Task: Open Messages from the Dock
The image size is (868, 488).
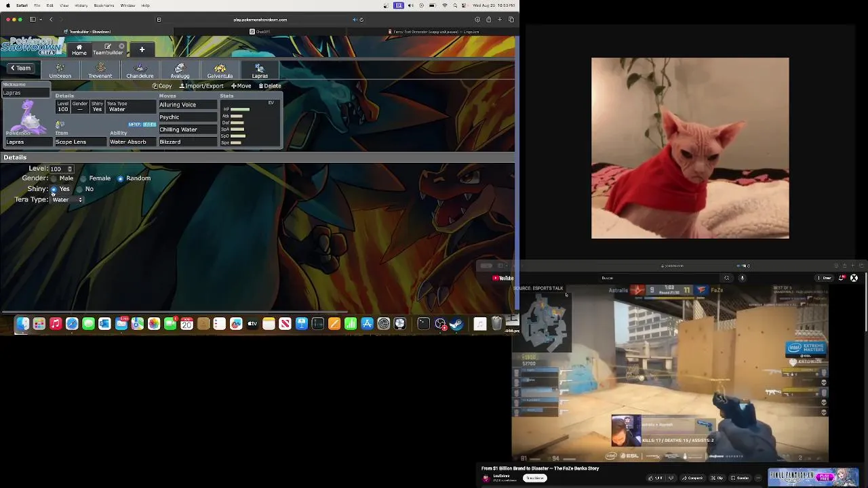Action: point(88,324)
